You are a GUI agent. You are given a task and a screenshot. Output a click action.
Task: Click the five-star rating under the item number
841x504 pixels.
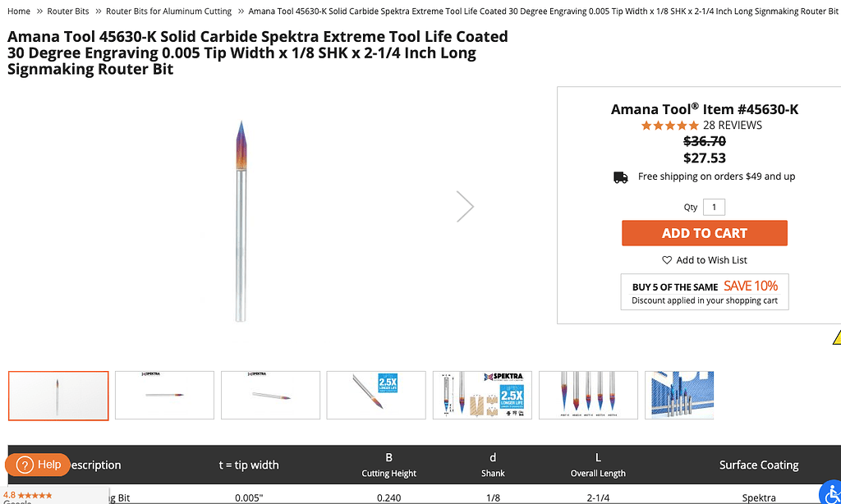[670, 126]
